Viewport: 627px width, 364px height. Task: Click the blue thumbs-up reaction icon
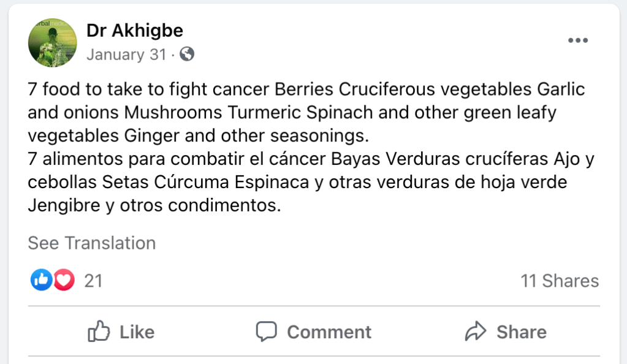41,281
